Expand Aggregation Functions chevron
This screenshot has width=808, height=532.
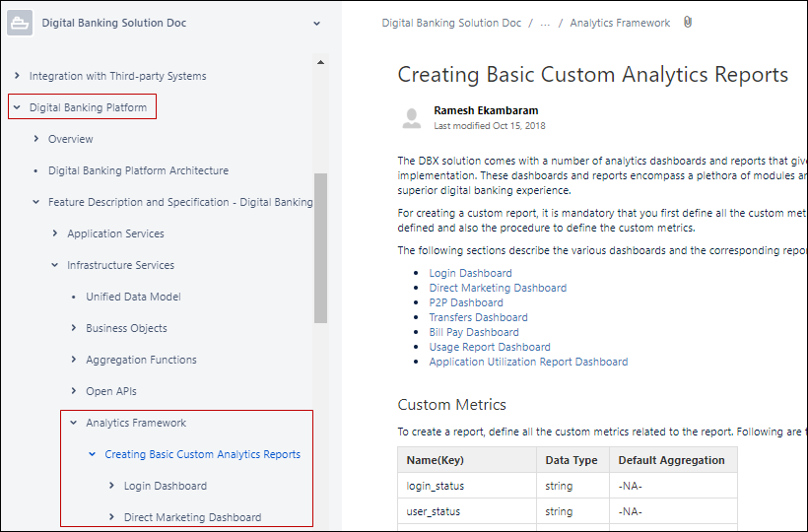74,359
